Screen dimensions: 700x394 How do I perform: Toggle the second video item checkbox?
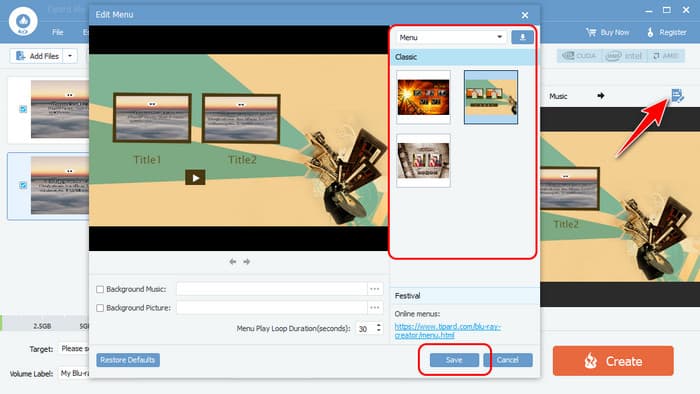23,185
